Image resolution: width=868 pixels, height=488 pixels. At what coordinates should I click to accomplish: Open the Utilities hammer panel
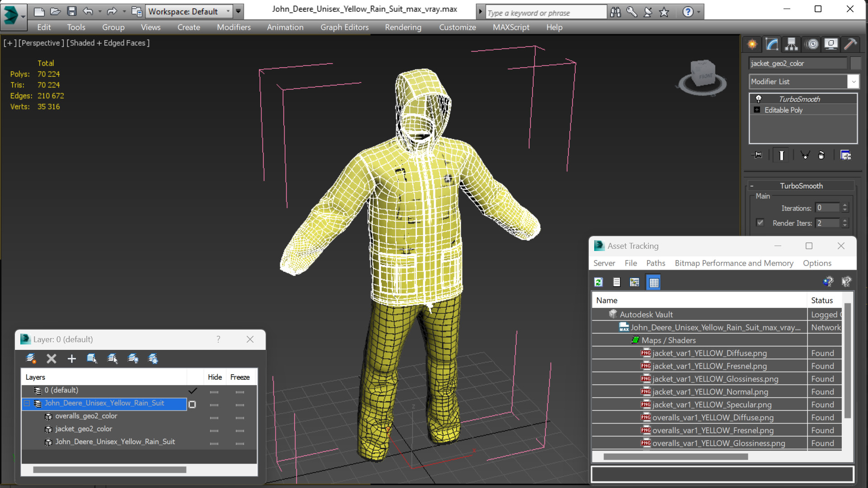pos(850,44)
